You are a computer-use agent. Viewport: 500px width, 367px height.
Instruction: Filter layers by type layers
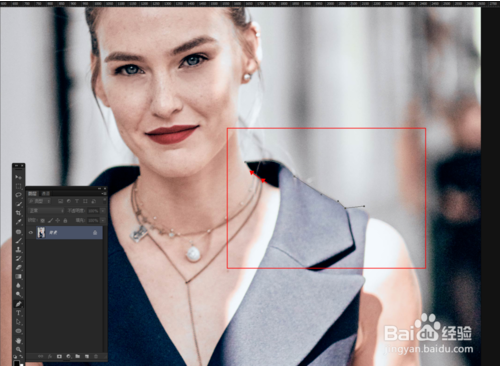77,201
